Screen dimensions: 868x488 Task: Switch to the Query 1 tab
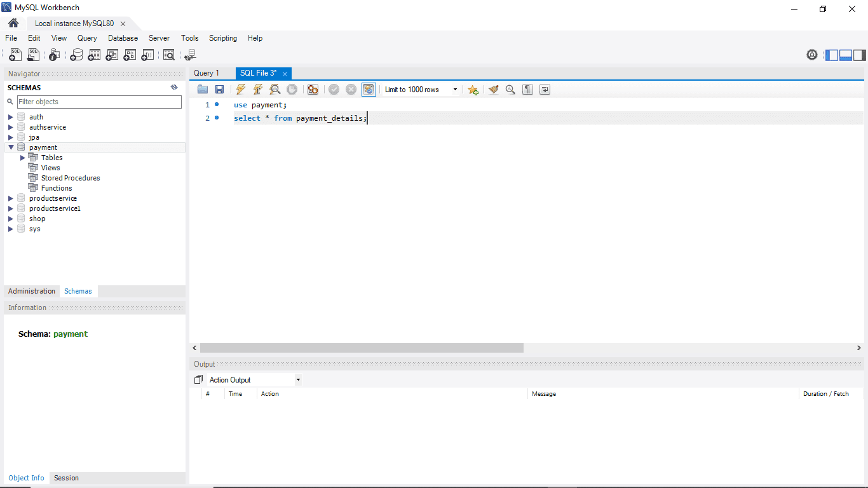(x=207, y=73)
